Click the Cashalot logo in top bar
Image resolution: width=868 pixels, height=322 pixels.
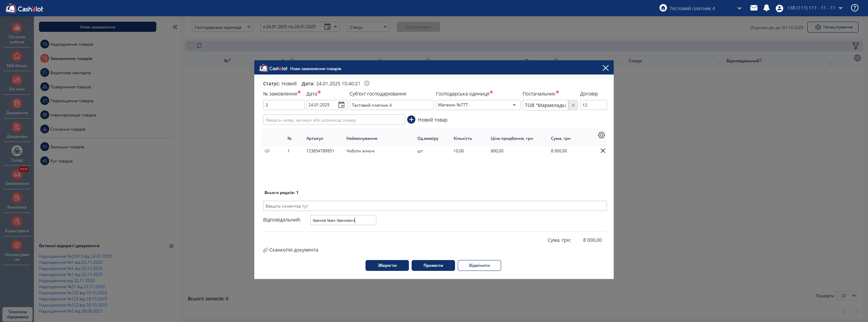[24, 8]
